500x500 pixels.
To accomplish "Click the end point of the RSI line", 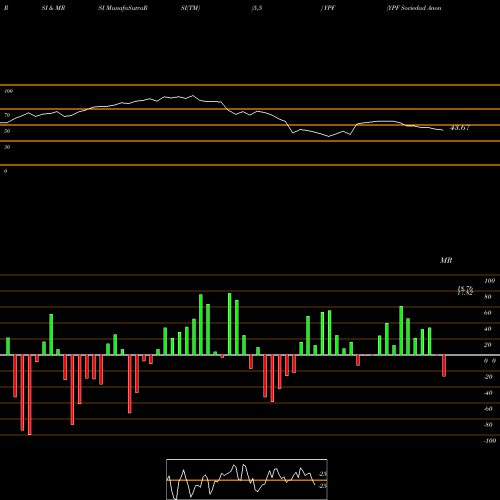I will coord(443,130).
